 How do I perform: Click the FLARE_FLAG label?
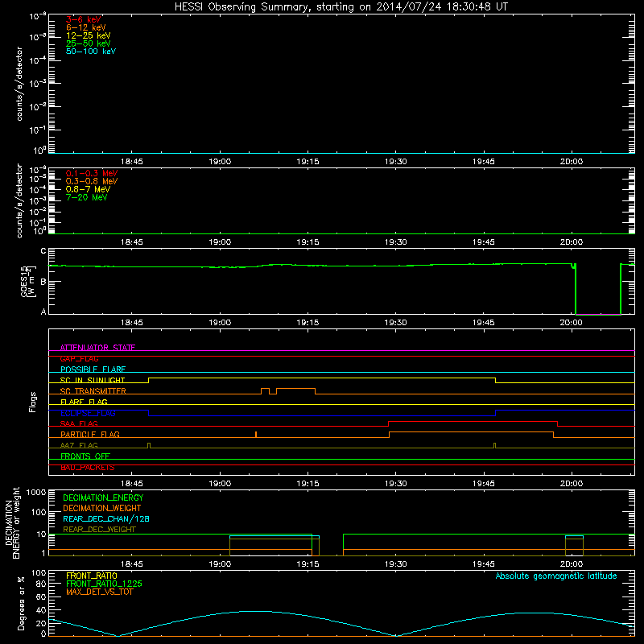click(x=84, y=402)
